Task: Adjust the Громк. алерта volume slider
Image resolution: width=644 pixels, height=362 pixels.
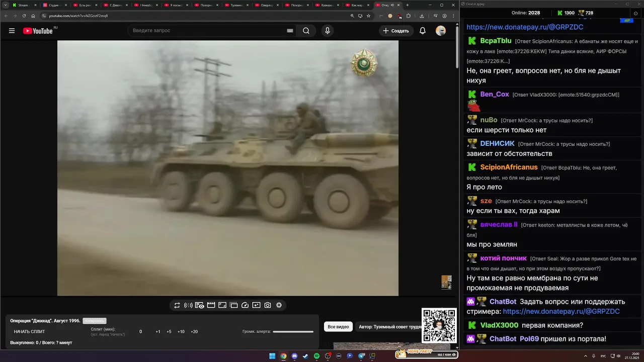Action: coord(293,332)
